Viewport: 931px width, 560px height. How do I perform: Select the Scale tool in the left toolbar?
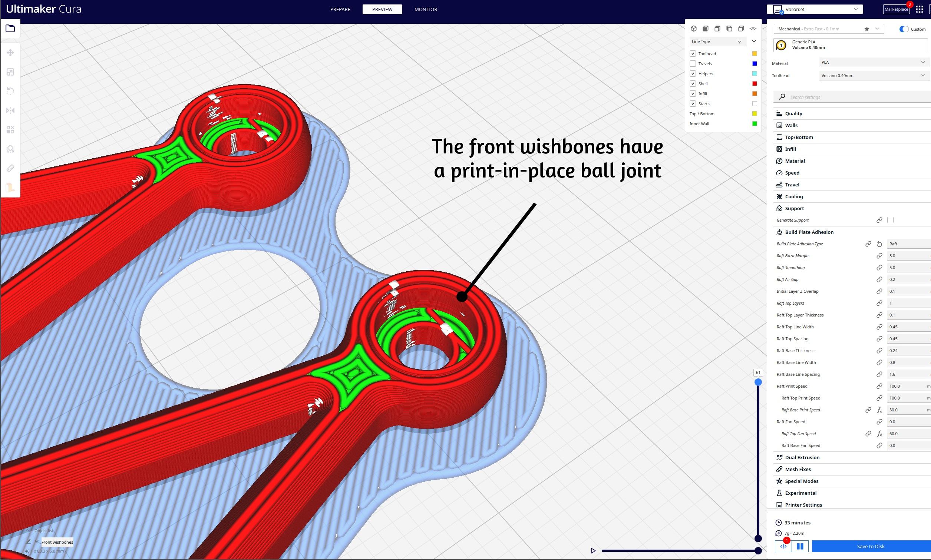pos(11,72)
